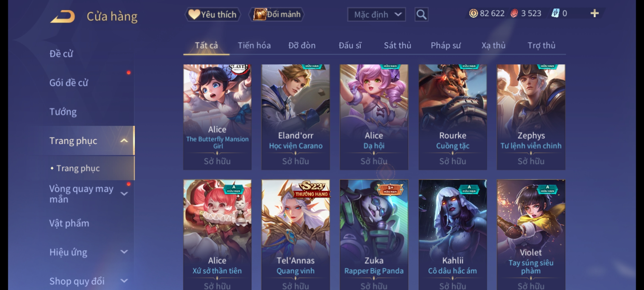Viewport: 644px width, 290px height.
Task: Expand the Hiệu ứng sidebar section
Action: (x=124, y=252)
